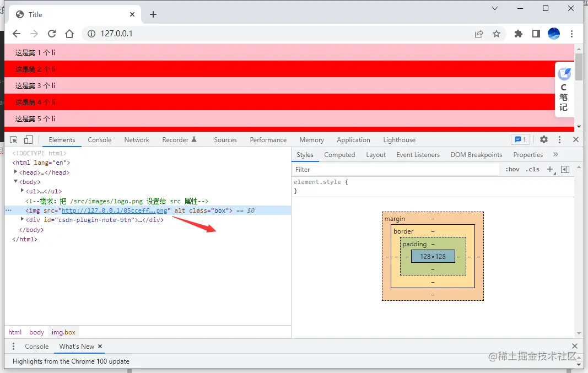Open the Extensions puzzle icon
588x373 pixels.
click(x=518, y=34)
